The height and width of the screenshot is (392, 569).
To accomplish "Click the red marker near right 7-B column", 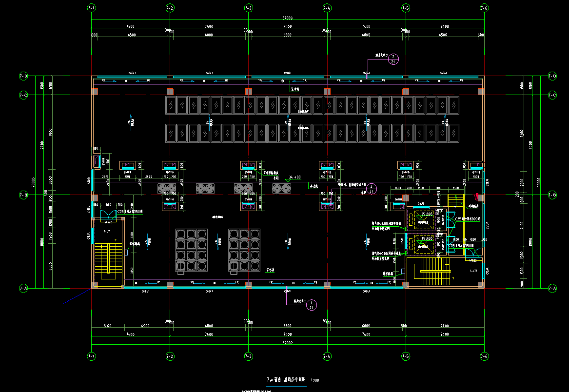I will [476, 197].
